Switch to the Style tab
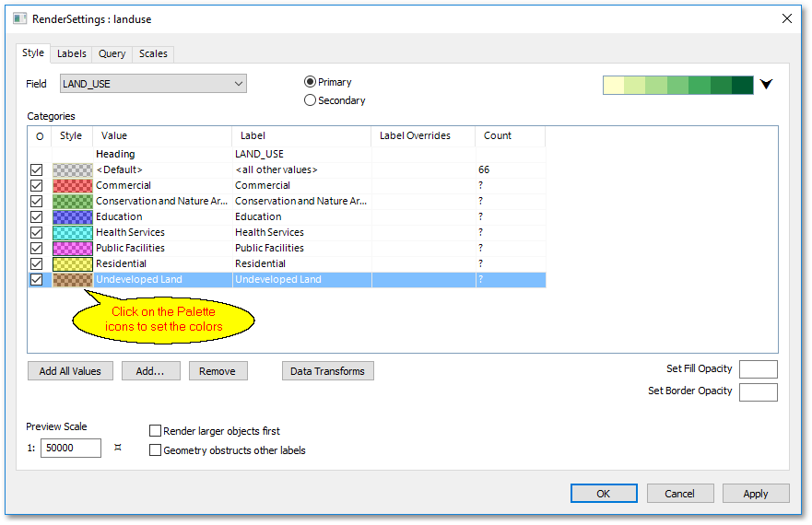The height and width of the screenshot is (525, 812). coord(33,52)
